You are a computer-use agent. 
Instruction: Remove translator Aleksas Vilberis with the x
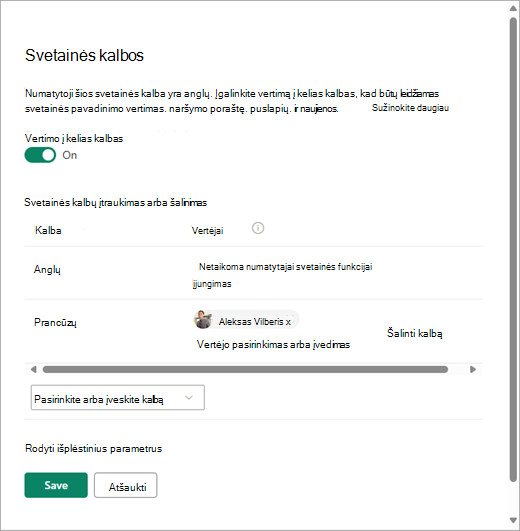[288, 322]
